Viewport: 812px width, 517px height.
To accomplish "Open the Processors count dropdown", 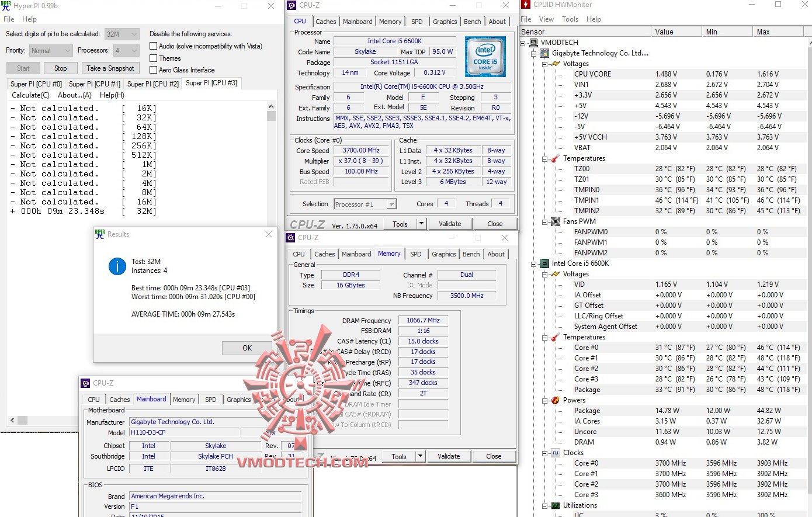I will (x=126, y=51).
